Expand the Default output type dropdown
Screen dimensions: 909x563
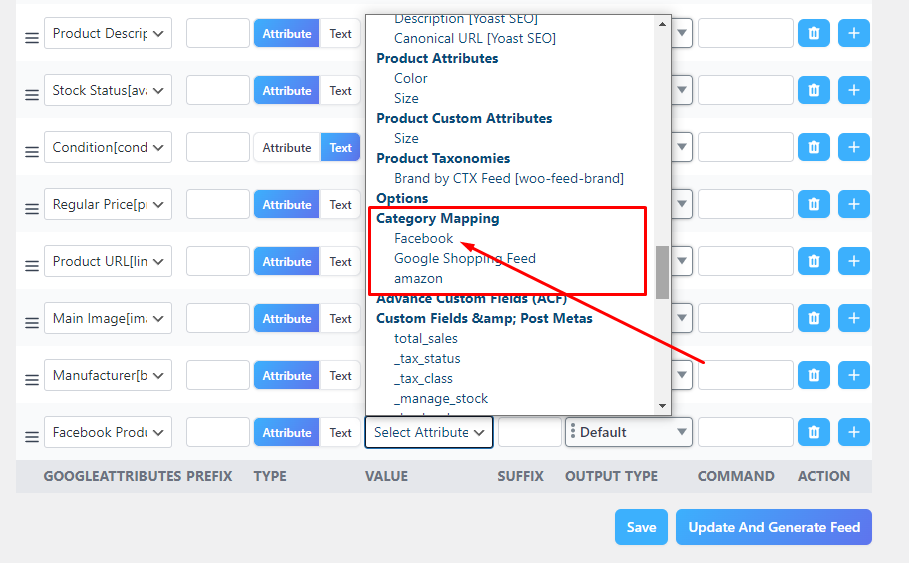[628, 432]
